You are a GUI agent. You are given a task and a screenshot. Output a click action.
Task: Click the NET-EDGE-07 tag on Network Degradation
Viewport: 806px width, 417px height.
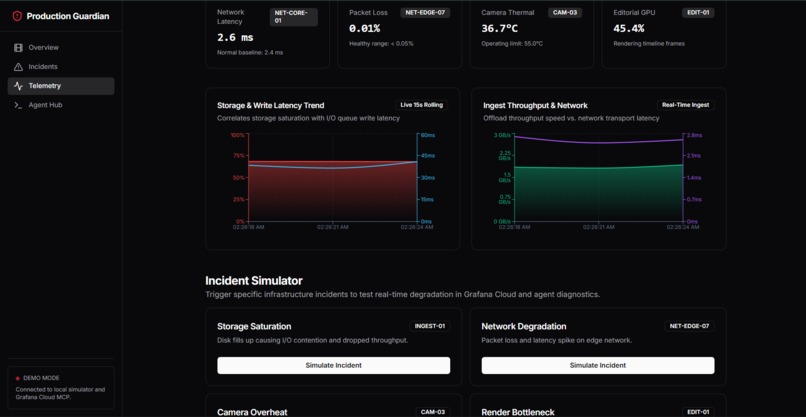(689, 326)
